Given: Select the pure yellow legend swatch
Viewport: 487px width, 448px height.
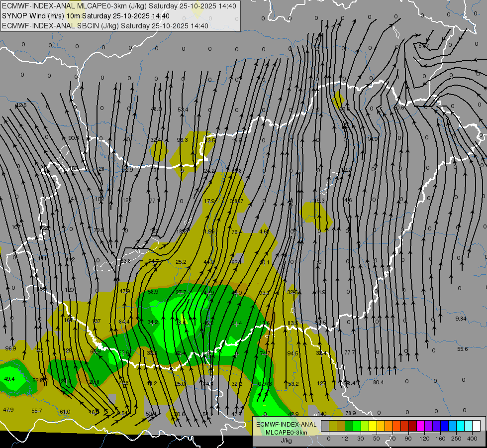Looking at the screenshot, I should [x=373, y=426].
